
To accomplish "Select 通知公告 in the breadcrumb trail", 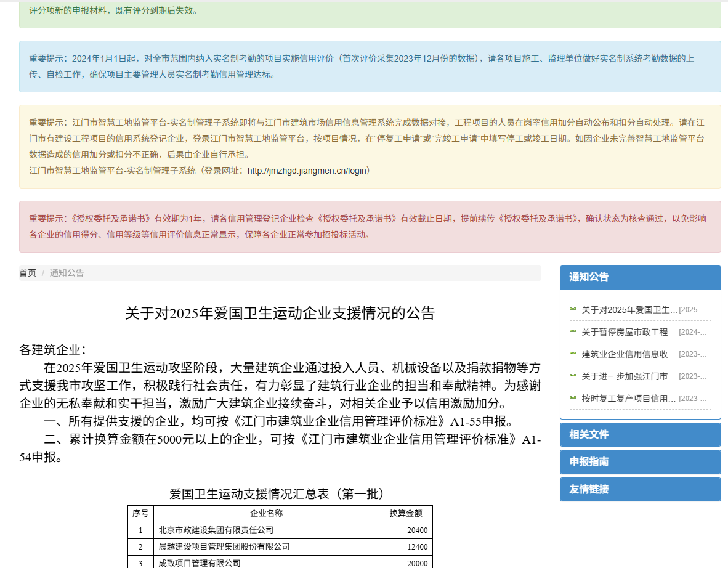I will click(x=67, y=273).
